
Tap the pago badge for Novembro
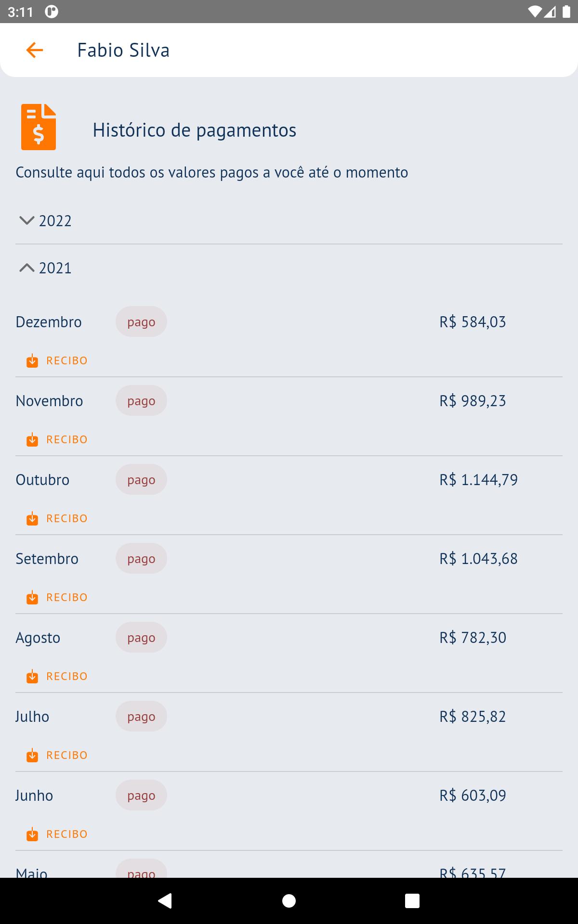pos(141,400)
